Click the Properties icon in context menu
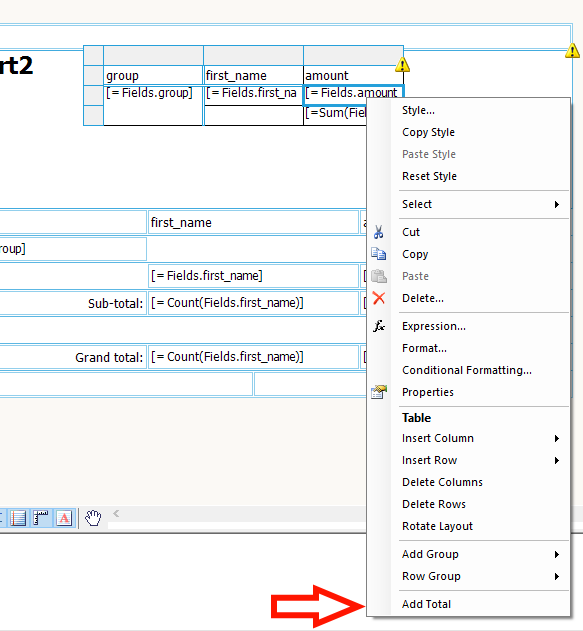The image size is (583, 631). pyautogui.click(x=379, y=392)
